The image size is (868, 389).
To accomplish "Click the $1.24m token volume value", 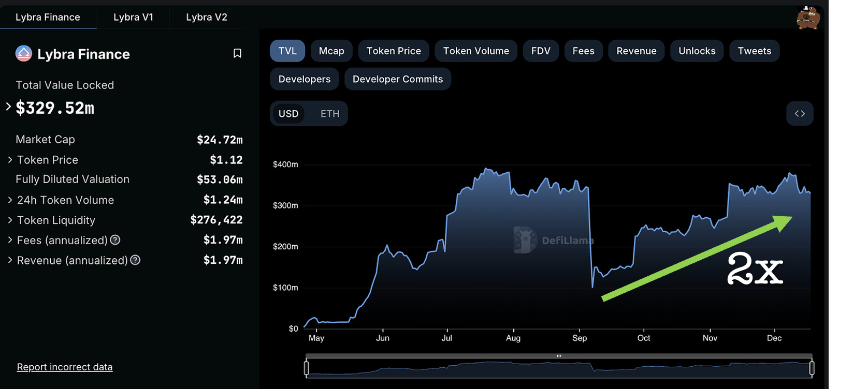I will (x=223, y=200).
